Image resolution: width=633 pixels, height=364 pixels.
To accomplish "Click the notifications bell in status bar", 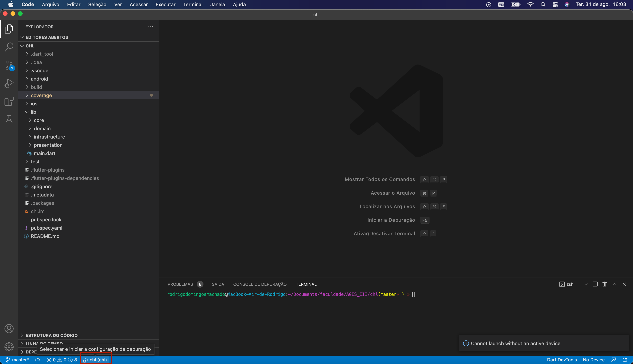I will tap(625, 359).
